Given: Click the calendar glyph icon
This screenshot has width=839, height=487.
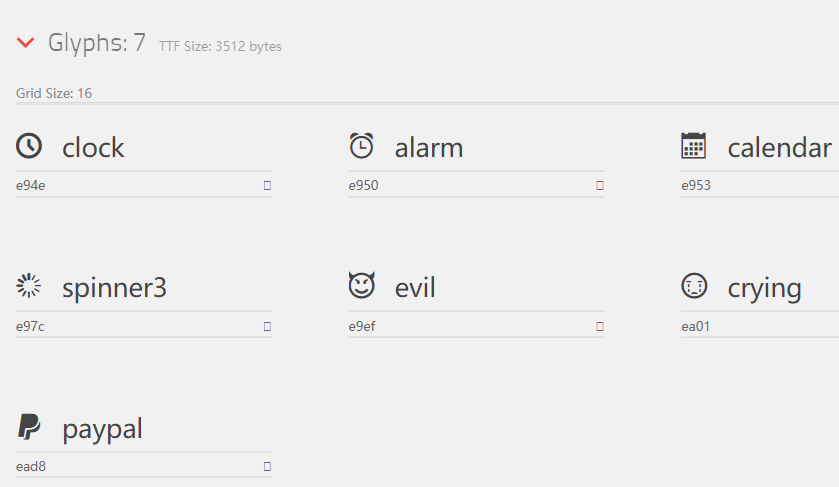Looking at the screenshot, I should coord(693,146).
